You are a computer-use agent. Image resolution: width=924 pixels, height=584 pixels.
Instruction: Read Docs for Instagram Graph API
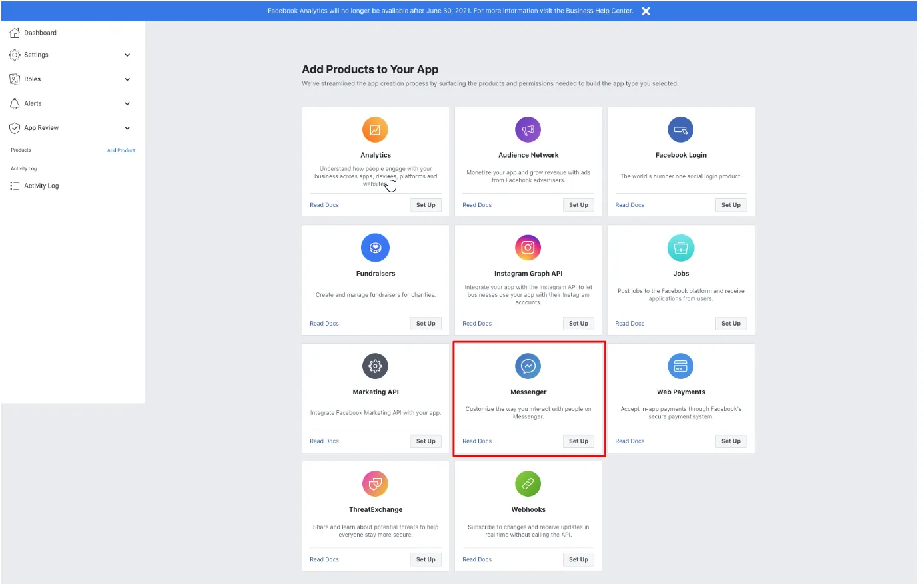(477, 324)
